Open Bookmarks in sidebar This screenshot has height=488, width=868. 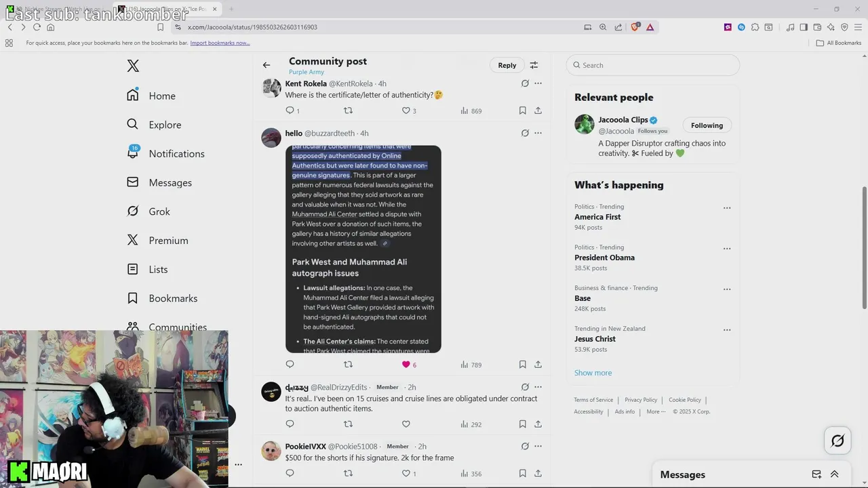[162, 298]
